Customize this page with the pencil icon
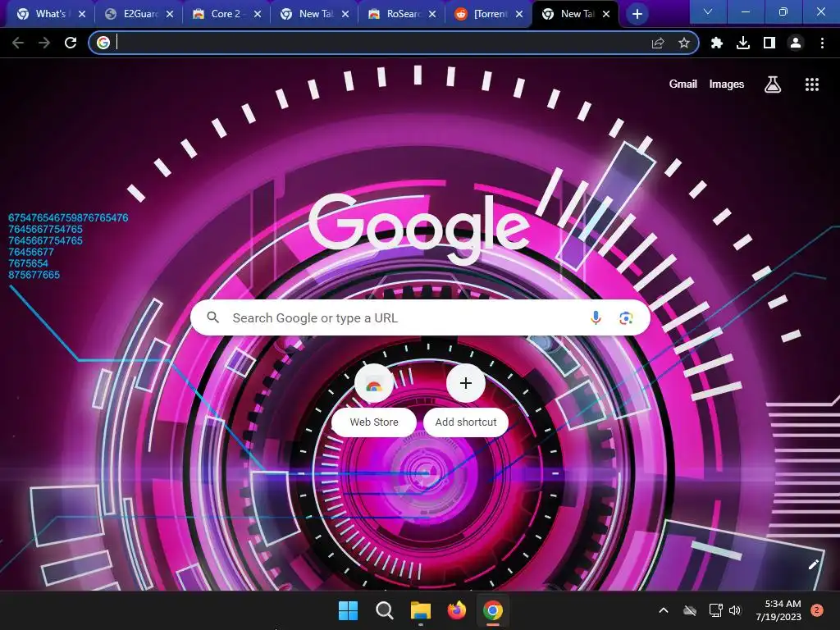The width and height of the screenshot is (840, 630). pos(813,564)
